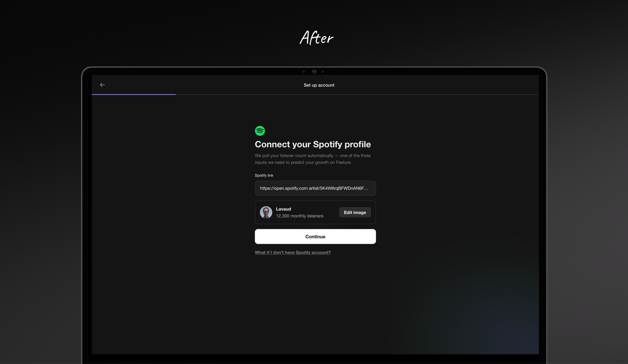Image resolution: width=628 pixels, height=364 pixels.
Task: Select the listener count description paragraph
Action: point(313,159)
